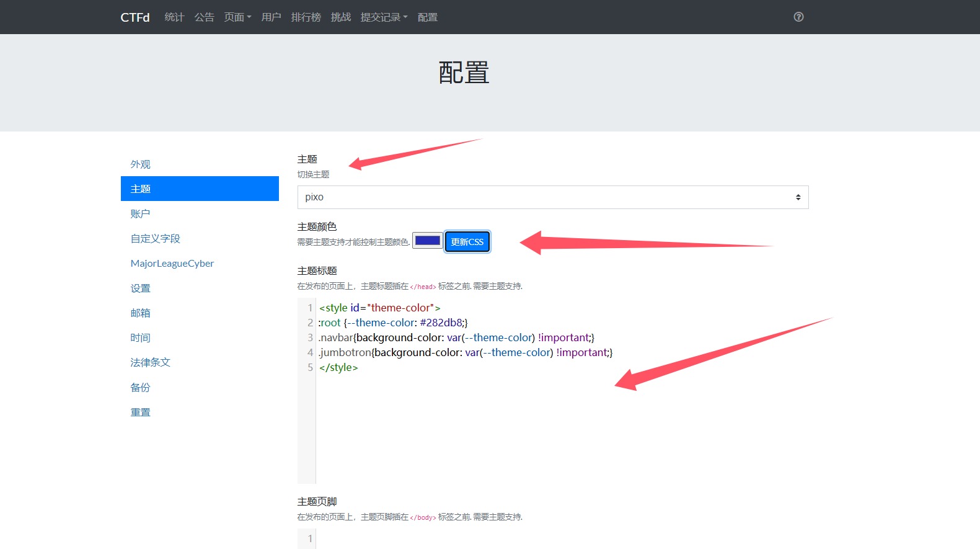Go to CTFd home logo

tap(135, 17)
